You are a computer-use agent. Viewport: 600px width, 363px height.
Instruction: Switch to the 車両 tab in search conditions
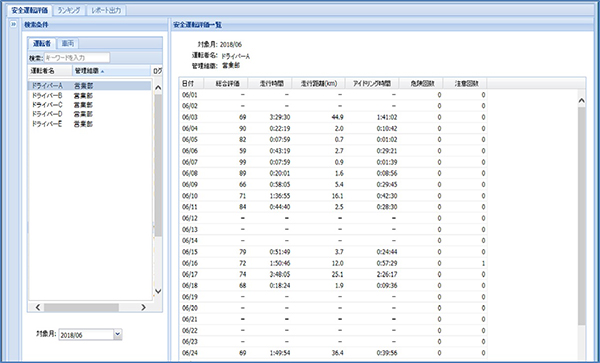(x=68, y=44)
